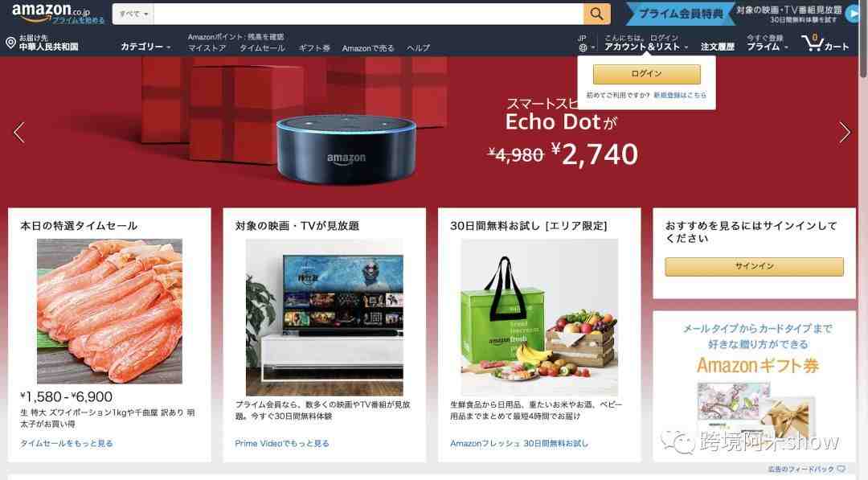The height and width of the screenshot is (480, 868).
Task: Expand the アカウント&リスト dropdown
Action: click(646, 47)
